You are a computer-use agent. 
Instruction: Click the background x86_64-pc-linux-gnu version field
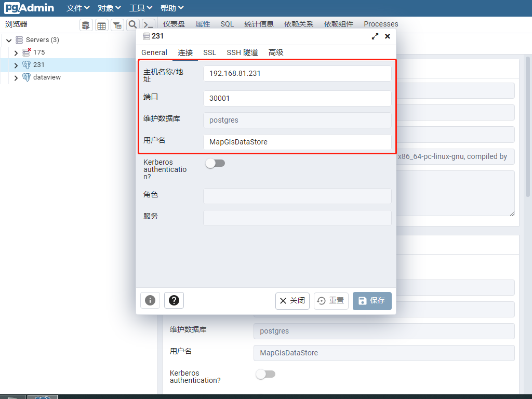(x=455, y=157)
